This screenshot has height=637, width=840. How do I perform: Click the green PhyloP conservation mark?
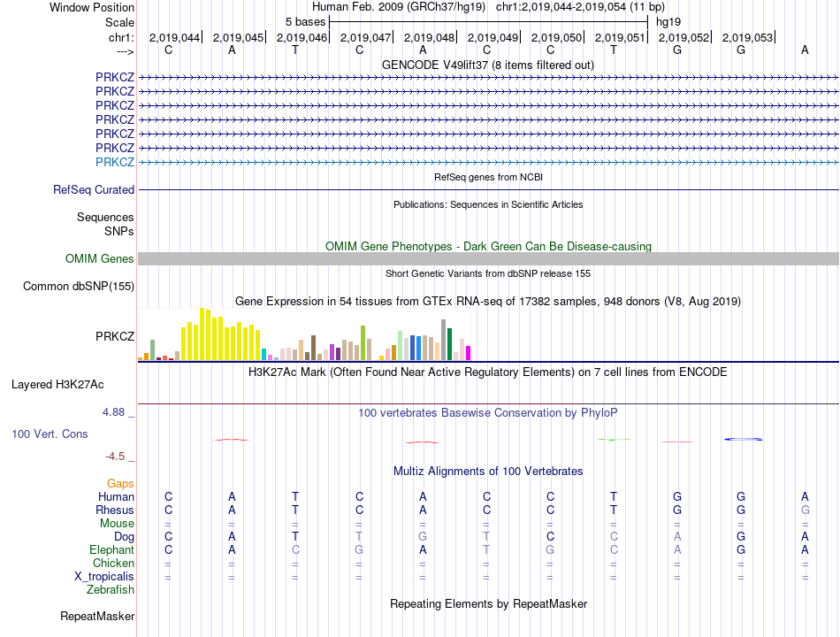(615, 440)
